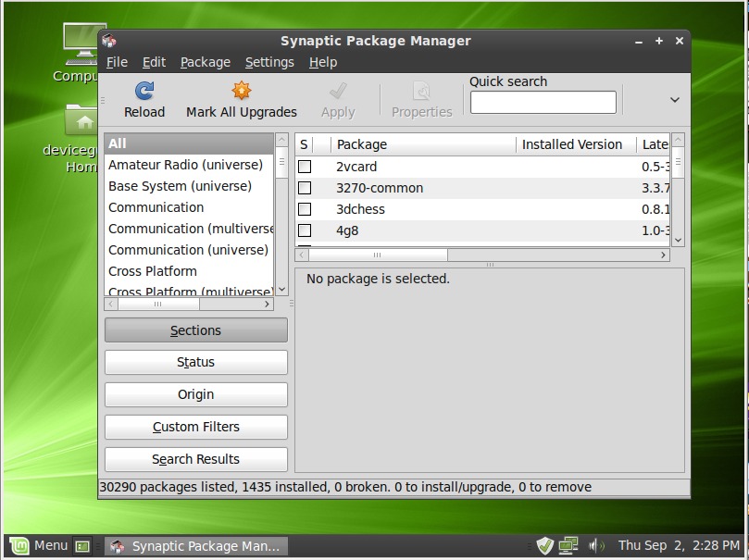
Task: Click the Synaptic Package Manager taskbar entry
Action: tap(196, 546)
